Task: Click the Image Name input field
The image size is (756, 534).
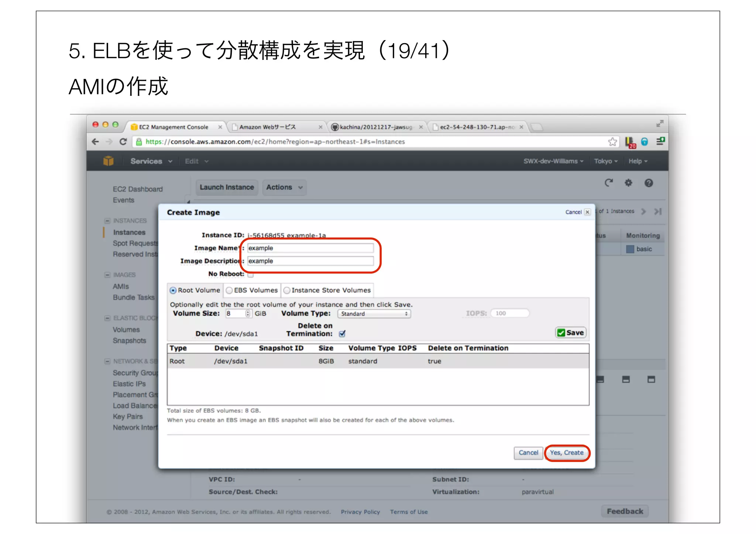Action: coord(310,248)
